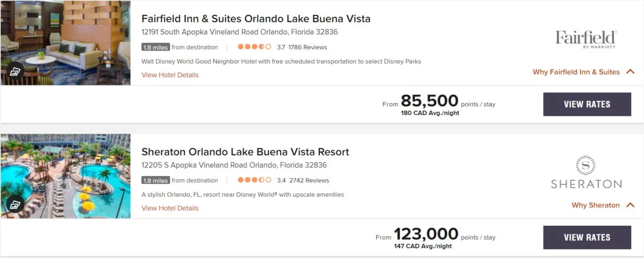The width and height of the screenshot is (644, 258).
Task: Read the 2742 Reviews for Sheraton
Action: tap(309, 180)
